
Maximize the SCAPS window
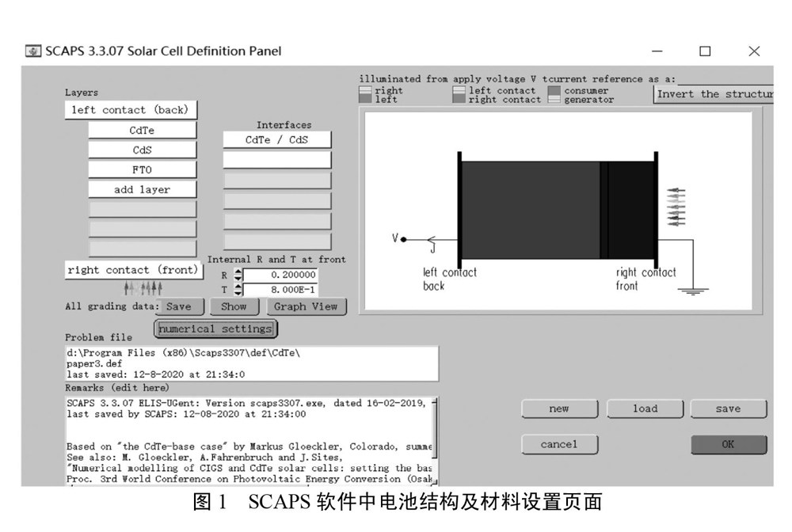click(705, 51)
